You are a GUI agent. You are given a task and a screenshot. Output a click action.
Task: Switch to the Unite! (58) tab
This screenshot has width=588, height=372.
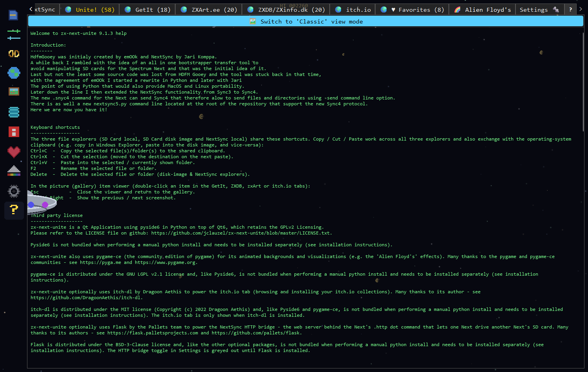point(89,9)
